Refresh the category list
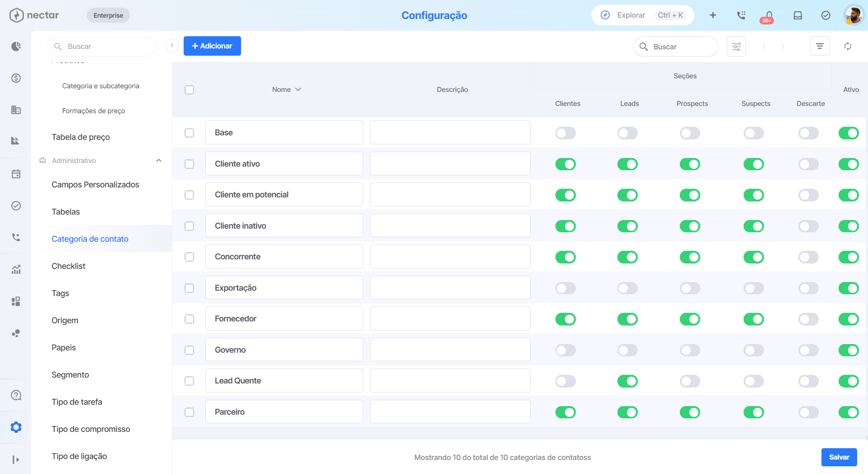This screenshot has height=474, width=868. (848, 46)
